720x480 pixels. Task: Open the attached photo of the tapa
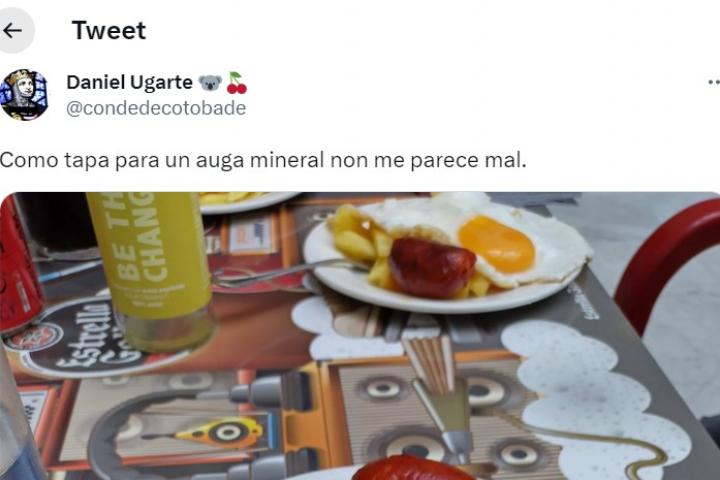360,336
